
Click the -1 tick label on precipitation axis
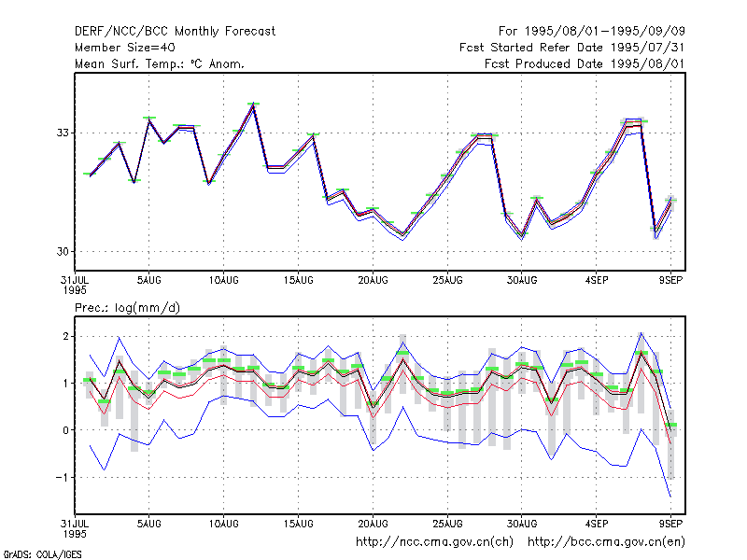pyautogui.click(x=62, y=477)
